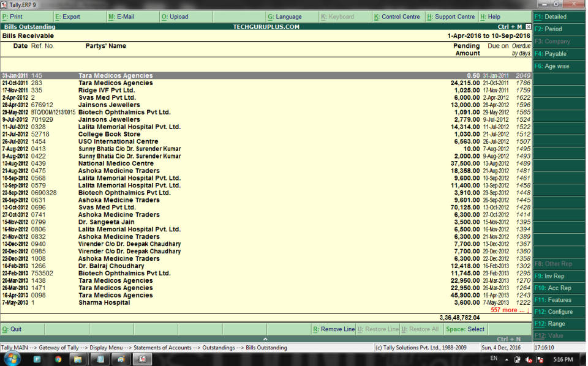Click pending amount 45,900.00

pos(465,295)
